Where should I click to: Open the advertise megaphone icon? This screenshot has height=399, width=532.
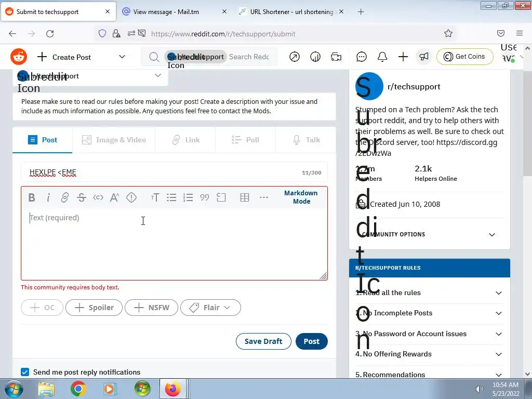click(424, 57)
